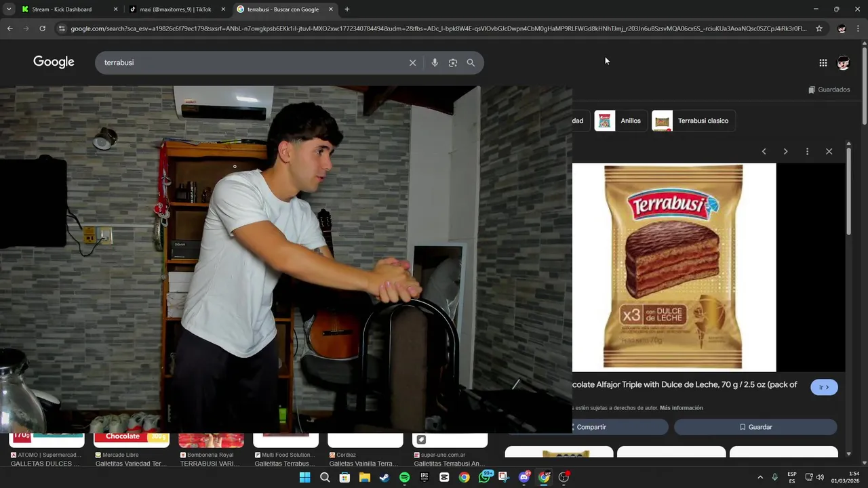Viewport: 868px width, 488px height.
Task: Switch the ESP keyboard language indicator
Action: point(792,477)
